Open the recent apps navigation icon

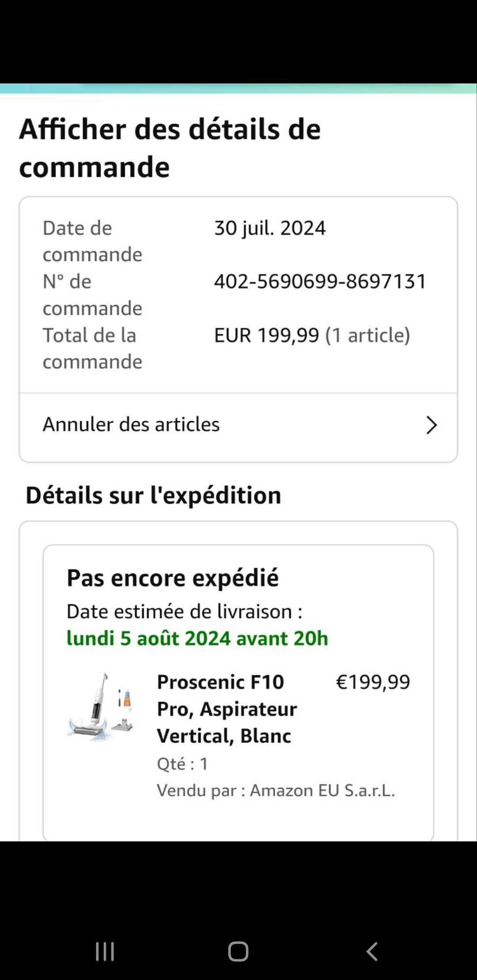105,951
